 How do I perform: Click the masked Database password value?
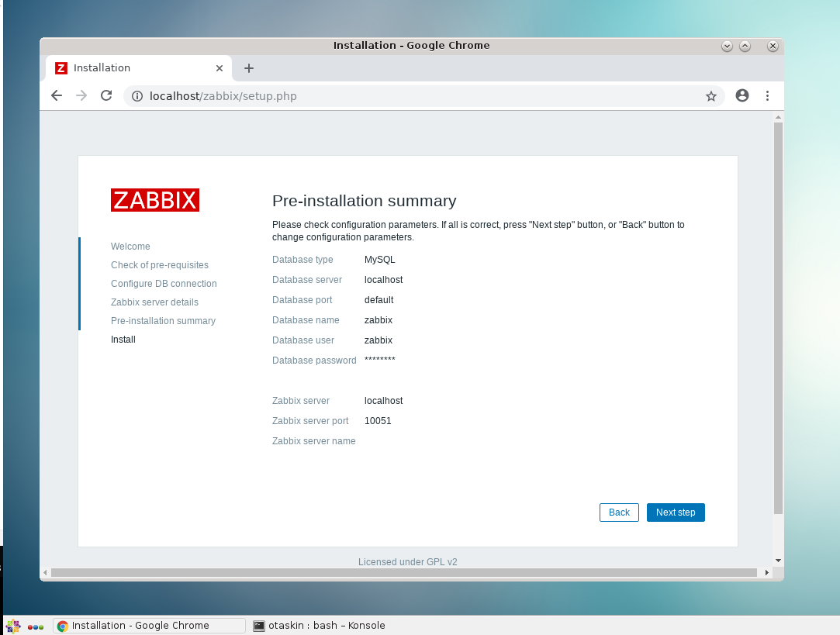pos(380,359)
